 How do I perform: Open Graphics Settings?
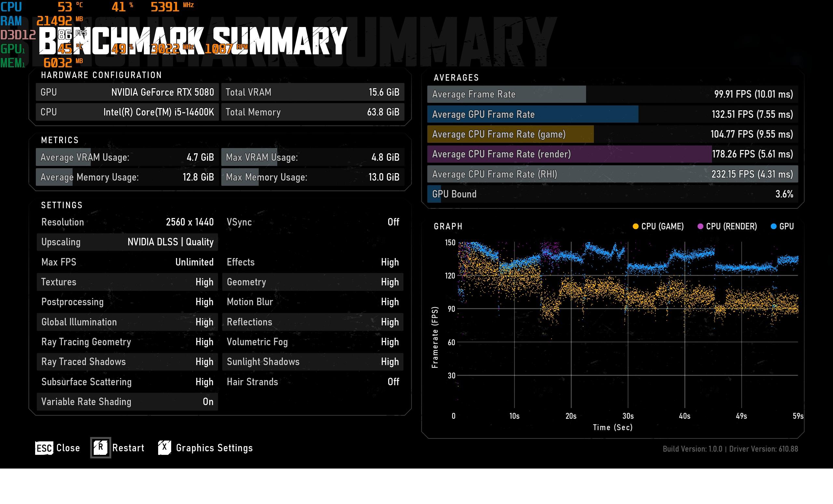click(x=214, y=448)
